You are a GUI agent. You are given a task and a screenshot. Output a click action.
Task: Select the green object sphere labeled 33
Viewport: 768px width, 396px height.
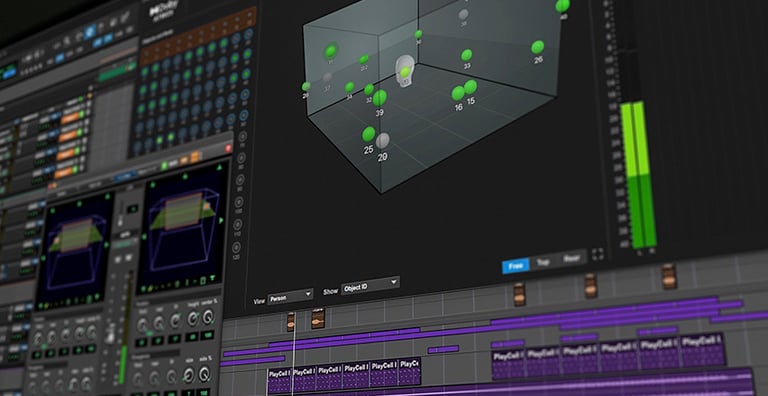click(466, 55)
